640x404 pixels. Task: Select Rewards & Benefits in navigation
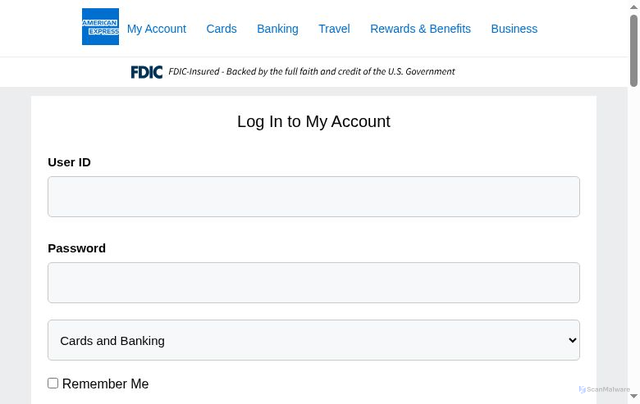tap(420, 29)
